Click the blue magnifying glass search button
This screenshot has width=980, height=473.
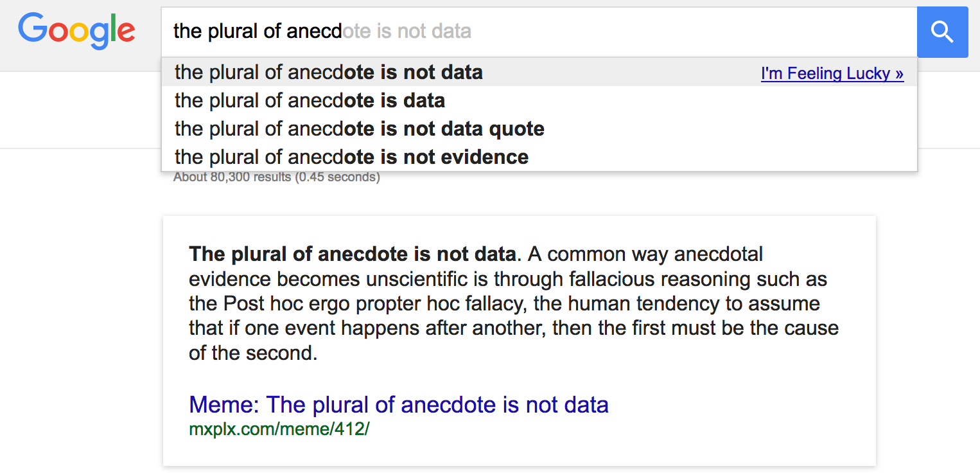click(941, 31)
